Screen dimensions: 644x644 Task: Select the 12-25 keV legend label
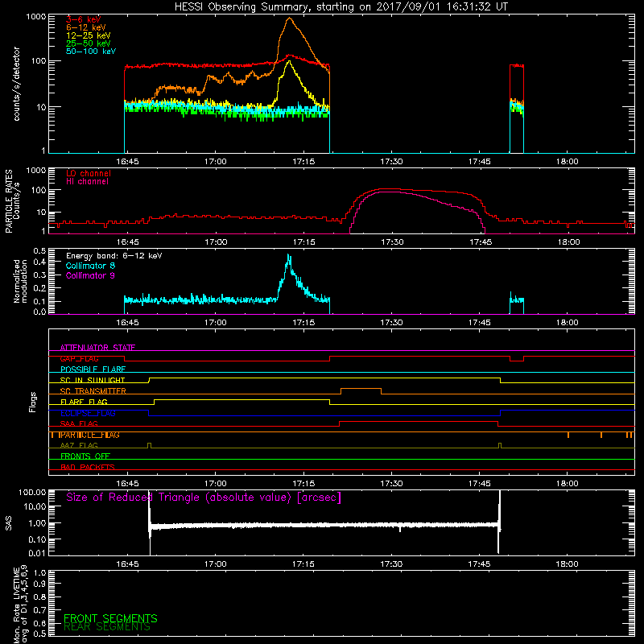coord(89,35)
